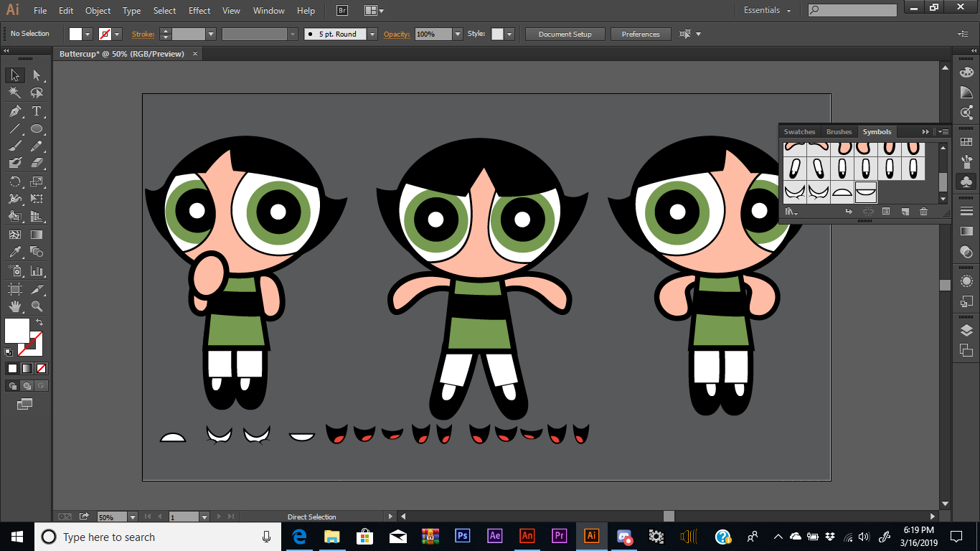Select the Hand tool
The image size is (980, 551).
click(15, 306)
